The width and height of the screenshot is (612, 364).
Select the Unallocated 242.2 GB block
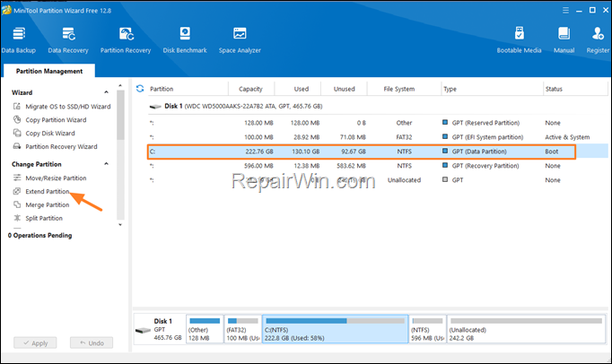coord(526,329)
